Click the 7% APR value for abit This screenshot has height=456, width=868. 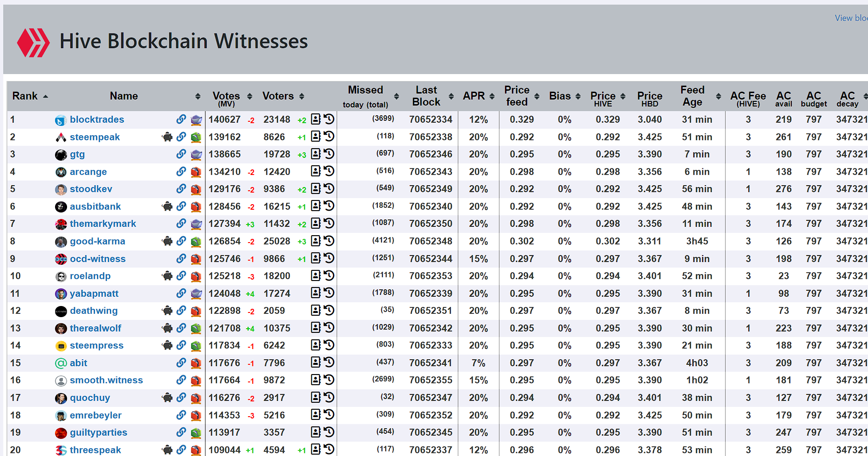(x=478, y=363)
